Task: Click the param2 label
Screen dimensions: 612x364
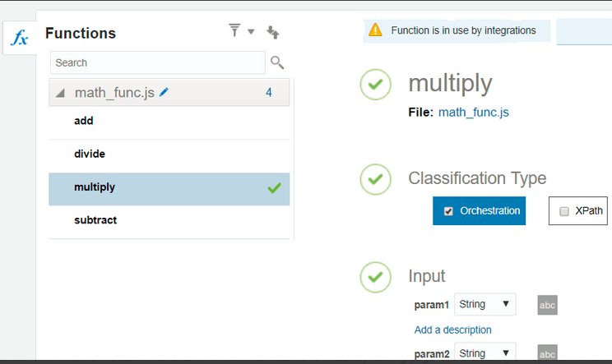Action: pyautogui.click(x=432, y=354)
